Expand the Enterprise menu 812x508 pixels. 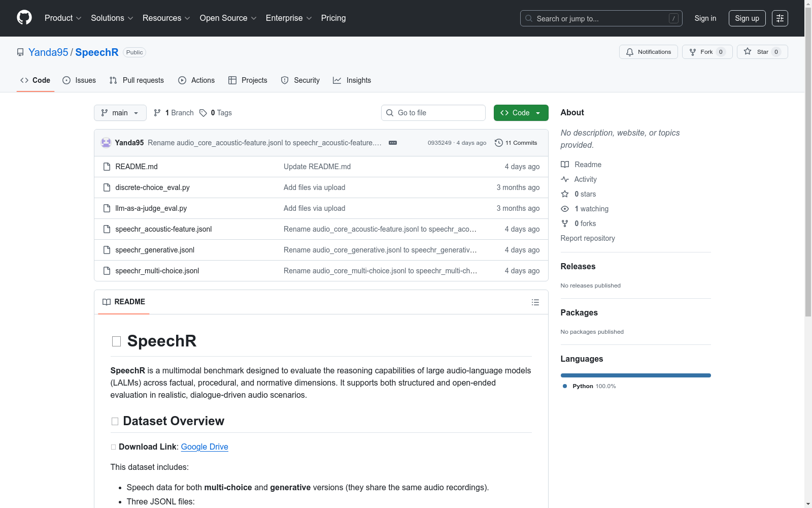click(x=289, y=18)
